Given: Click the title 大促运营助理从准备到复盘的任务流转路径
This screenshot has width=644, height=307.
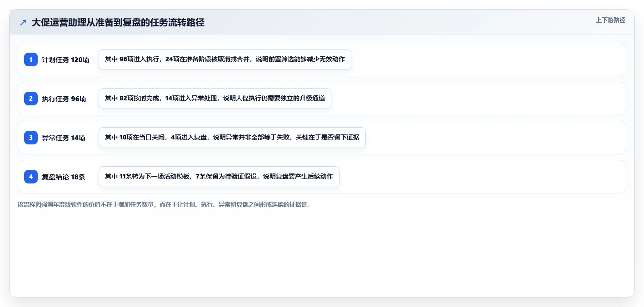Looking at the screenshot, I should pos(118,22).
